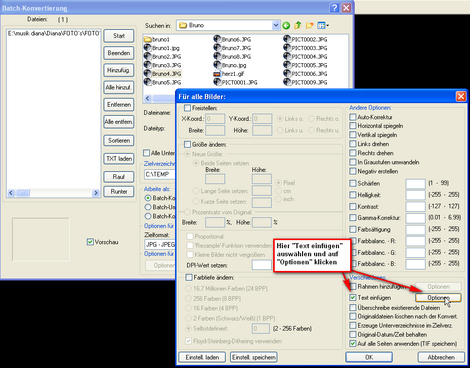
Task: Select file PICT0001.JPG
Action: point(235,82)
